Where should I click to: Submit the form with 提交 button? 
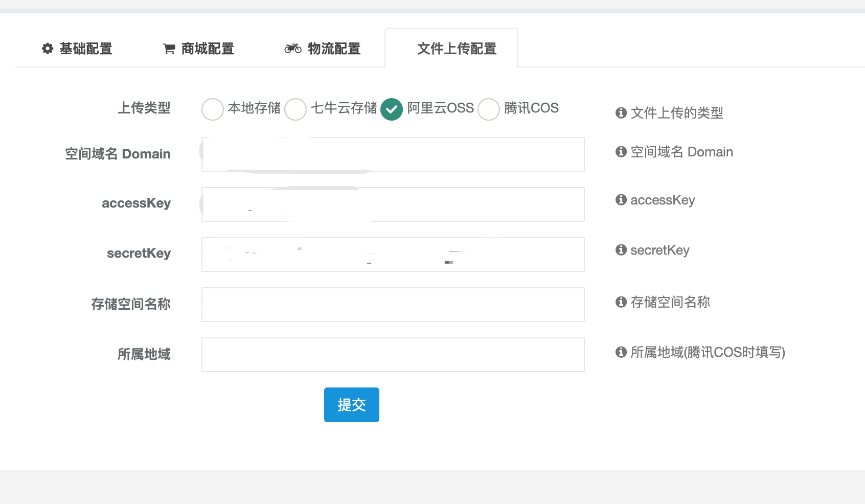[x=352, y=405]
